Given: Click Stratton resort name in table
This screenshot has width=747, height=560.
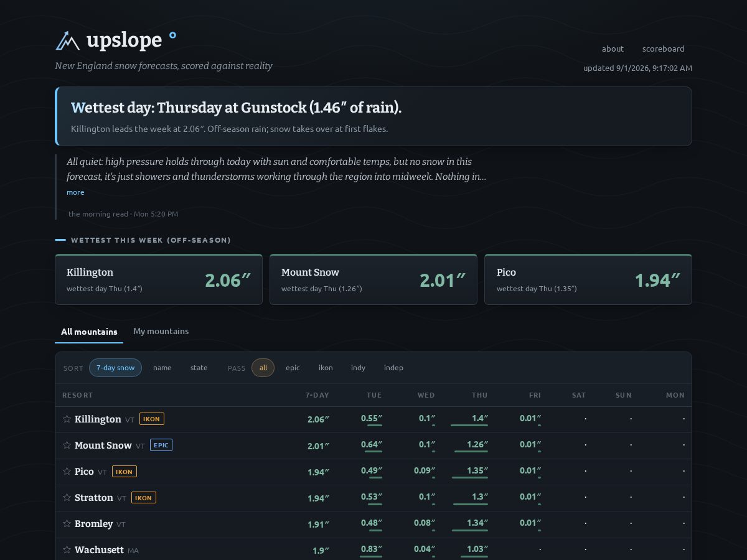Looking at the screenshot, I should [x=94, y=498].
